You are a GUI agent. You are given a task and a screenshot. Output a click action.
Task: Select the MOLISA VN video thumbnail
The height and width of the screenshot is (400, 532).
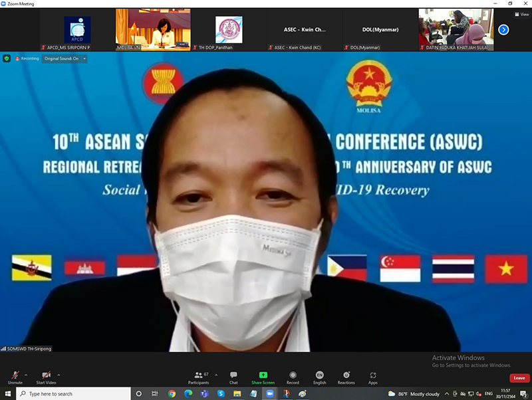(x=153, y=30)
